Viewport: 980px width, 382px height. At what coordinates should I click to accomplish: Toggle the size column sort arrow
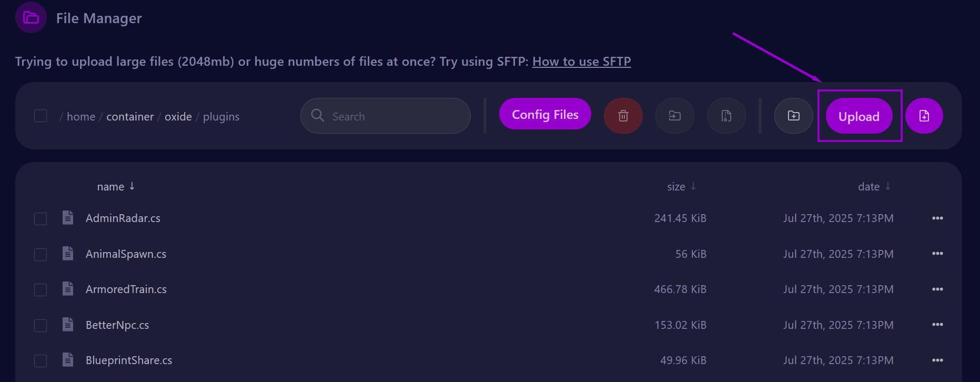693,186
